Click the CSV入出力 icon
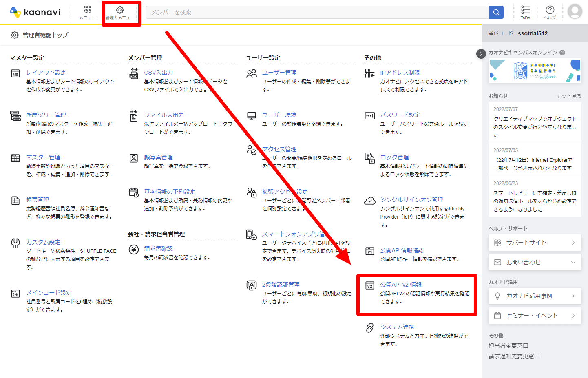Image resolution: width=588 pixels, height=378 pixels. [x=134, y=73]
